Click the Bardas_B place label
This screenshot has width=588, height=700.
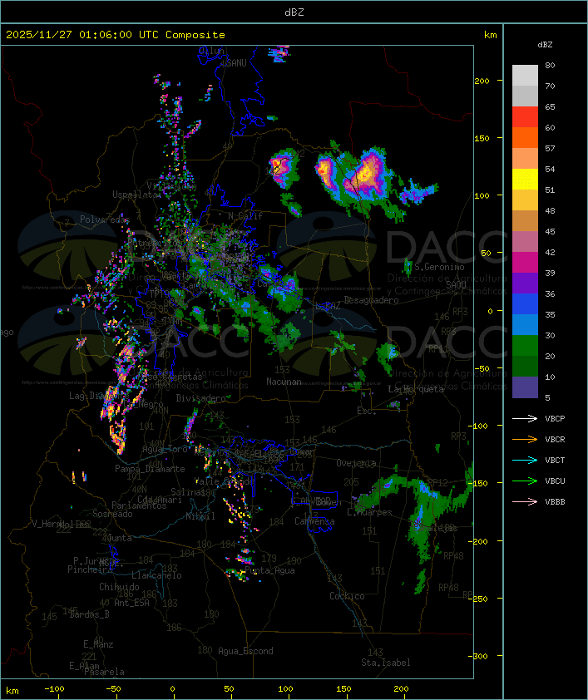[89, 614]
